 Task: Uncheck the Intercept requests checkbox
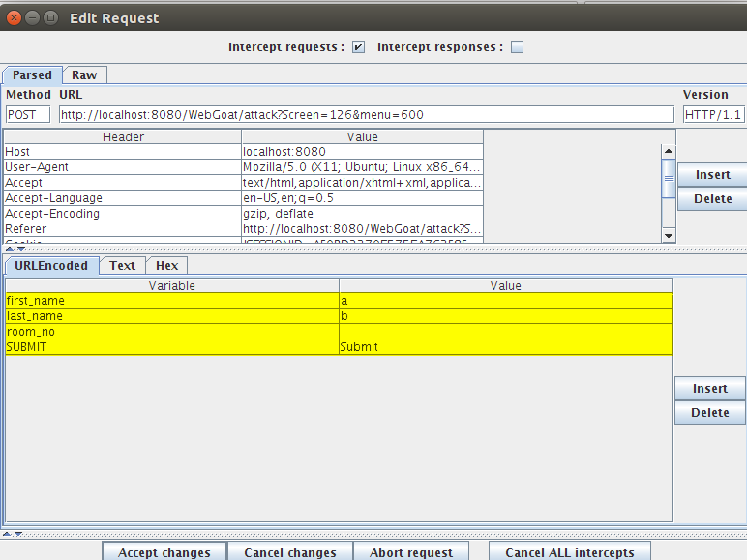click(x=358, y=47)
